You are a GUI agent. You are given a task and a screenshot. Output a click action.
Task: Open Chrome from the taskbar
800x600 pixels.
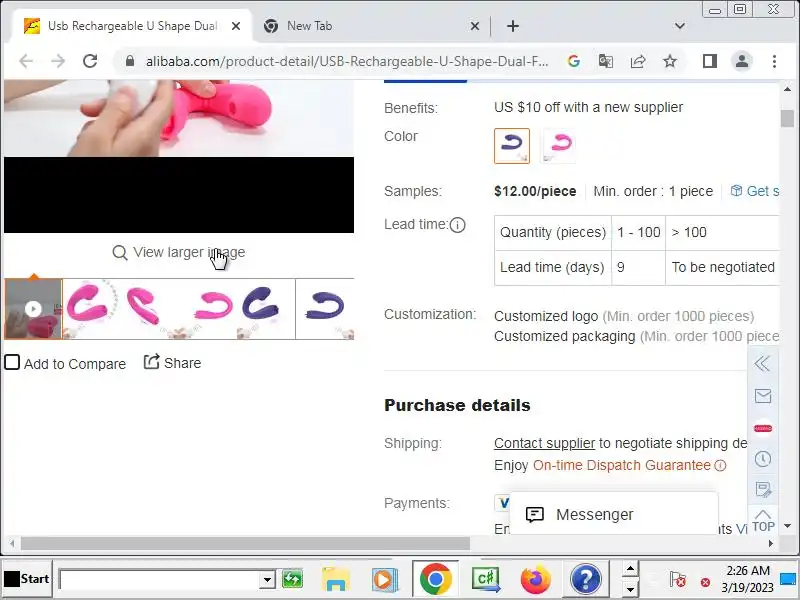(x=435, y=579)
